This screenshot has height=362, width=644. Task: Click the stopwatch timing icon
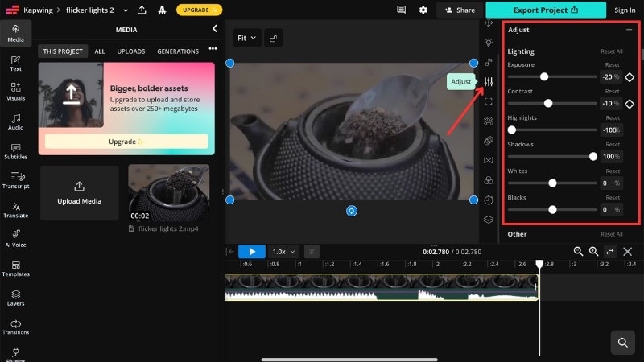(489, 200)
